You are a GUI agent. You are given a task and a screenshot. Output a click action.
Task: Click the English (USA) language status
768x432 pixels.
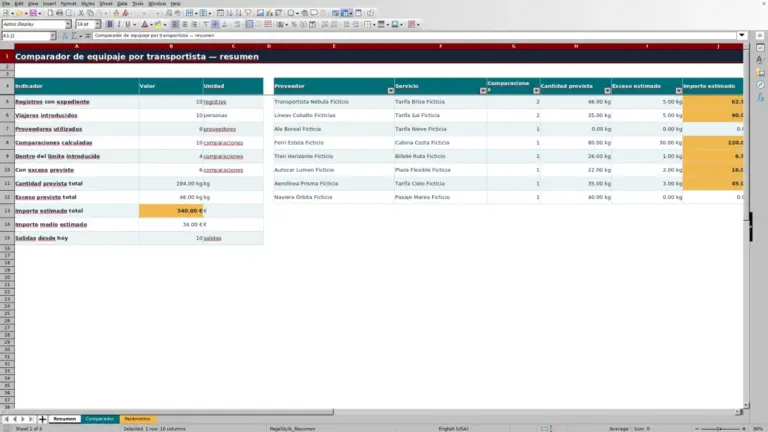pos(453,429)
